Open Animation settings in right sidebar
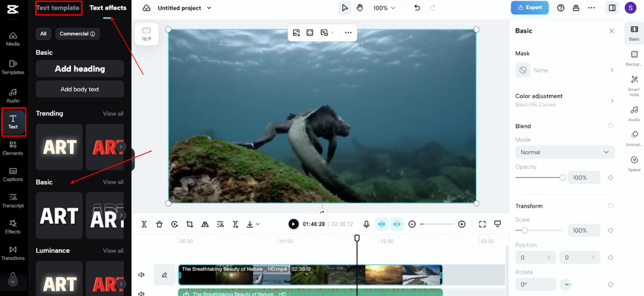 [634, 139]
